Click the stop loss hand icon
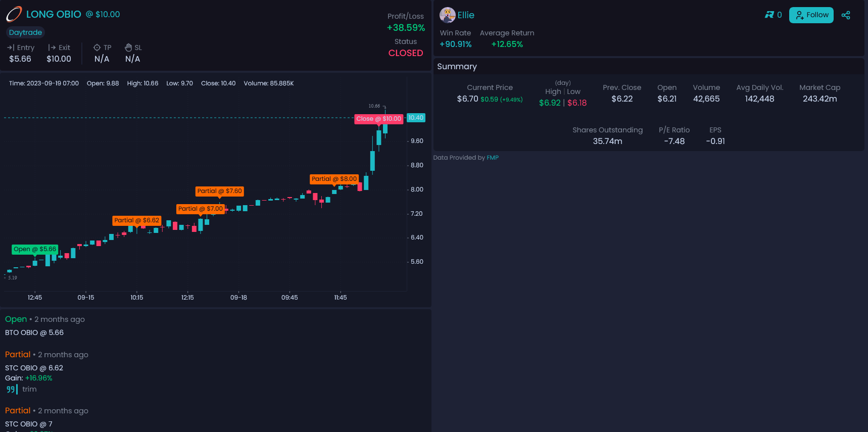The width and height of the screenshot is (868, 432). coord(128,47)
